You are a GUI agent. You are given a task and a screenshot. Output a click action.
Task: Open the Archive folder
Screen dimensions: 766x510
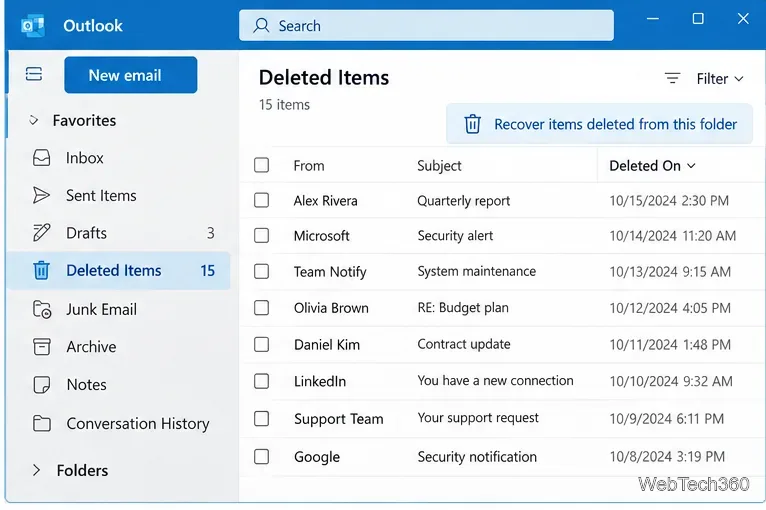click(x=117, y=347)
